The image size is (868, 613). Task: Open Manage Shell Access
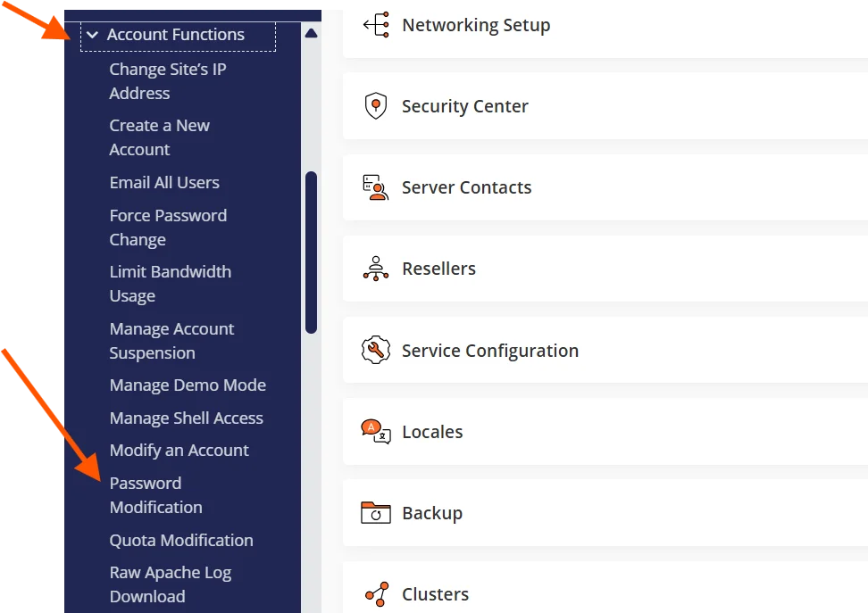coord(186,418)
